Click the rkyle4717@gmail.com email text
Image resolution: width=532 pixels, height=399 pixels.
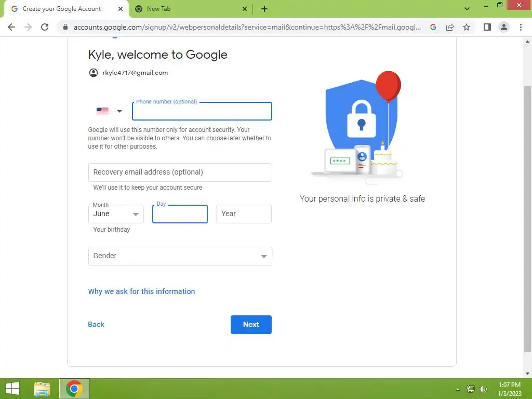click(x=135, y=73)
